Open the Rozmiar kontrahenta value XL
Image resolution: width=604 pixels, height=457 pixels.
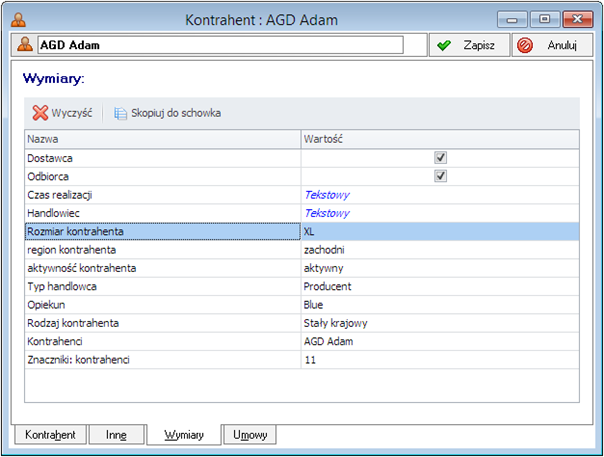click(440, 231)
